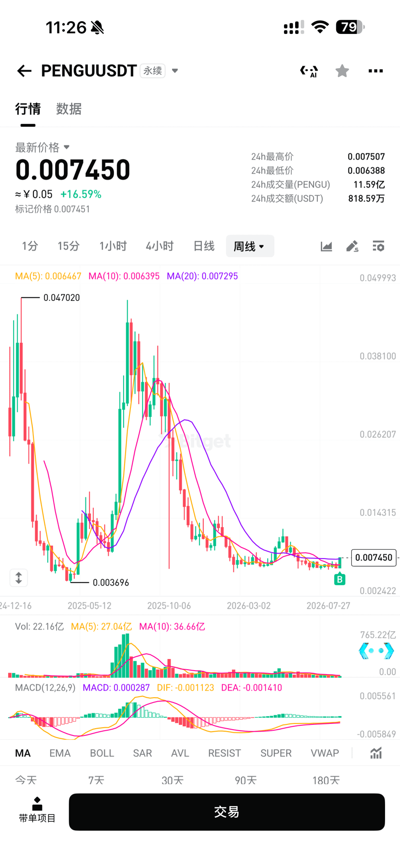Tap the 标记价格 0.007451 text
400x868 pixels.
(52, 209)
